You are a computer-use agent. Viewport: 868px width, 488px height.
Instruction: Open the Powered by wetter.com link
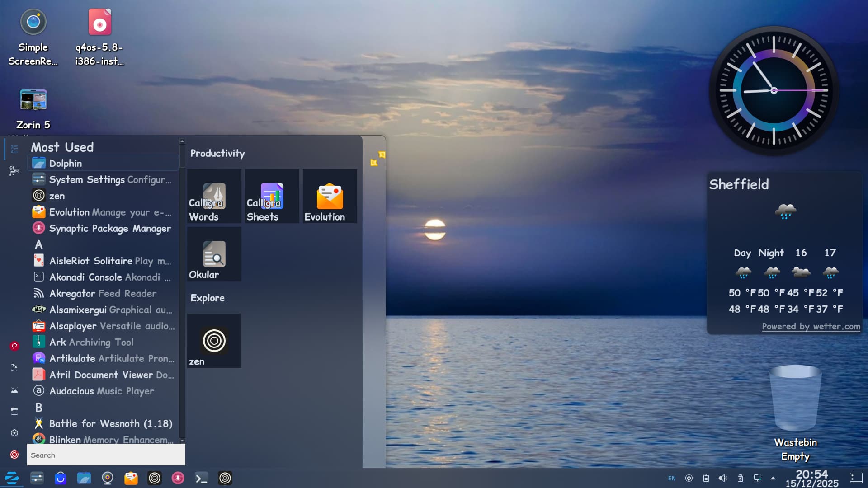click(x=811, y=326)
